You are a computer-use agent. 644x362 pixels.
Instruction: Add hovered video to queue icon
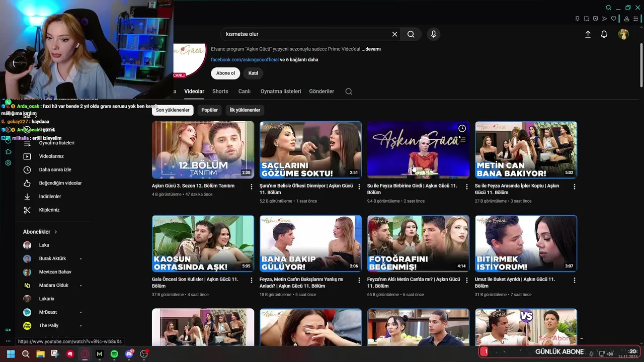462,139
